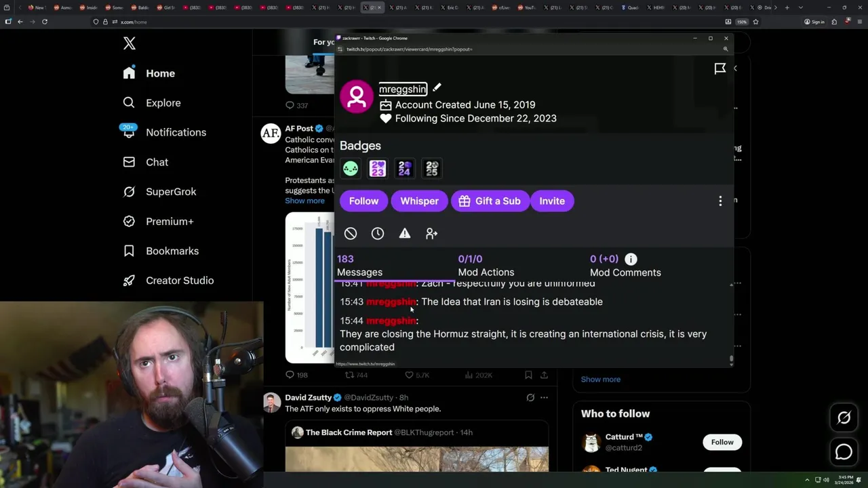Click the add-user mod icon

coord(432,233)
